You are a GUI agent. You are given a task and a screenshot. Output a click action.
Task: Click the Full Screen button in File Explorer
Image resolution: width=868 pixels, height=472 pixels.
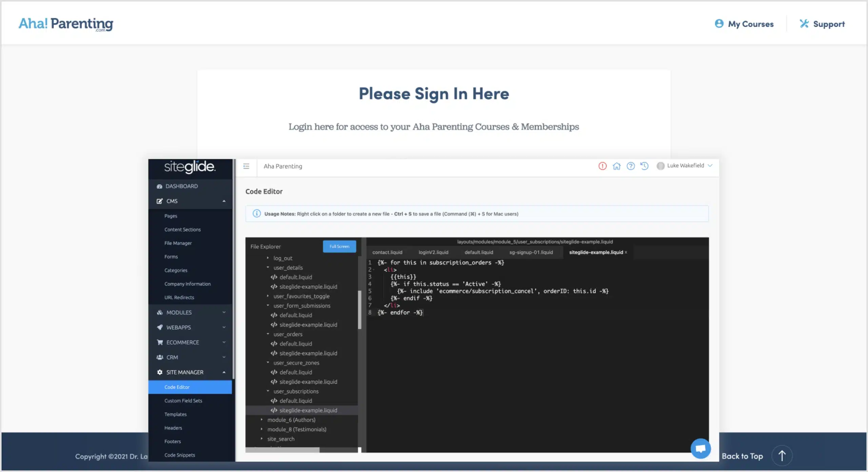coord(339,246)
